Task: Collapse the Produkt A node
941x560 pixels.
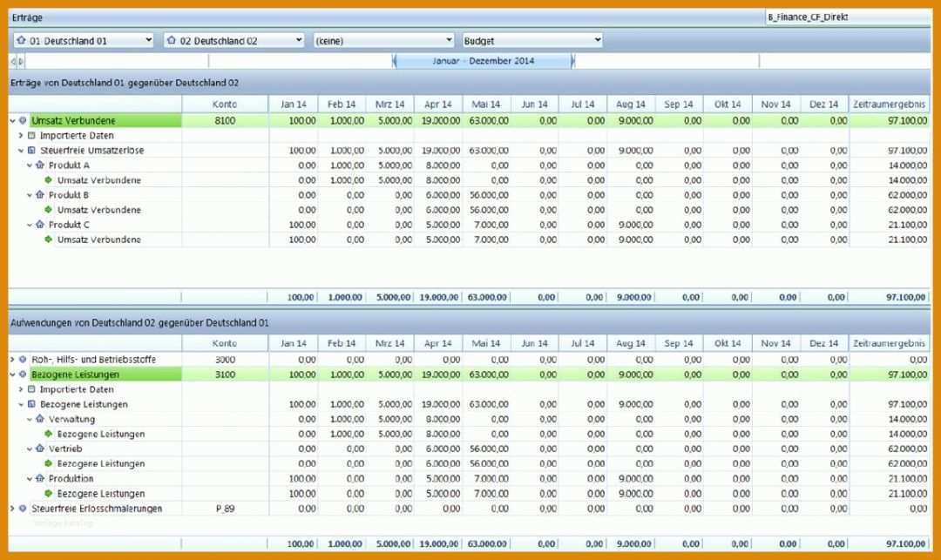Action: click(x=30, y=165)
